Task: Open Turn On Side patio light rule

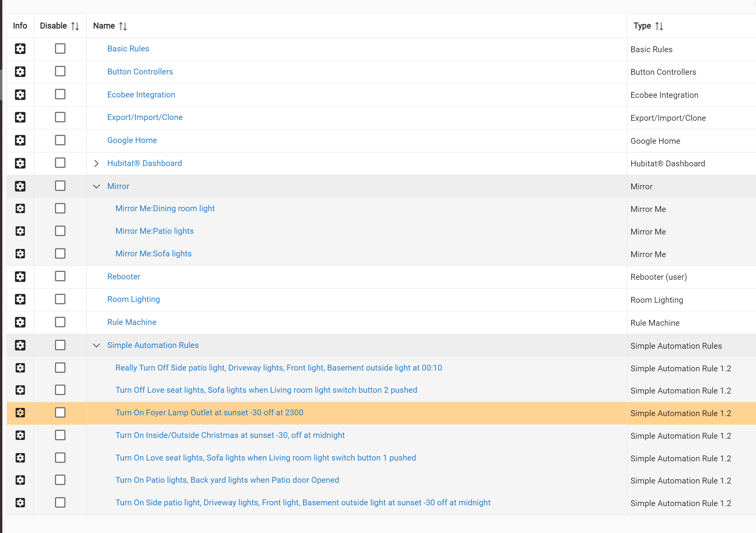Action: click(303, 503)
